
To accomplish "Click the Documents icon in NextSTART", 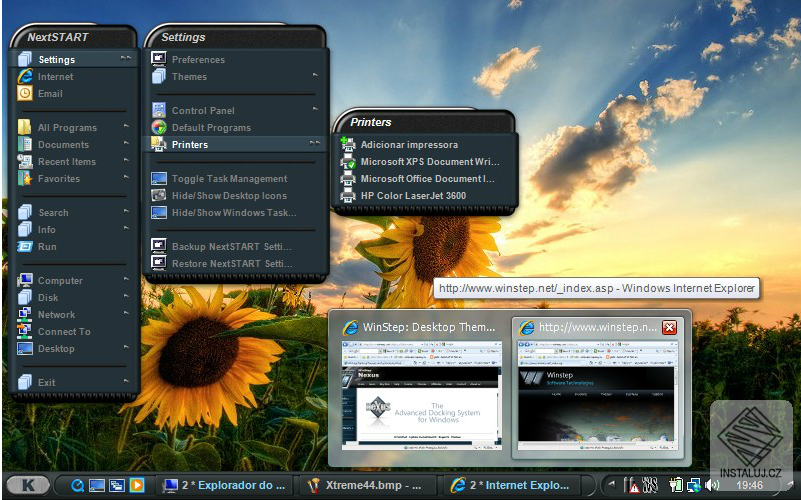I will tap(25, 145).
